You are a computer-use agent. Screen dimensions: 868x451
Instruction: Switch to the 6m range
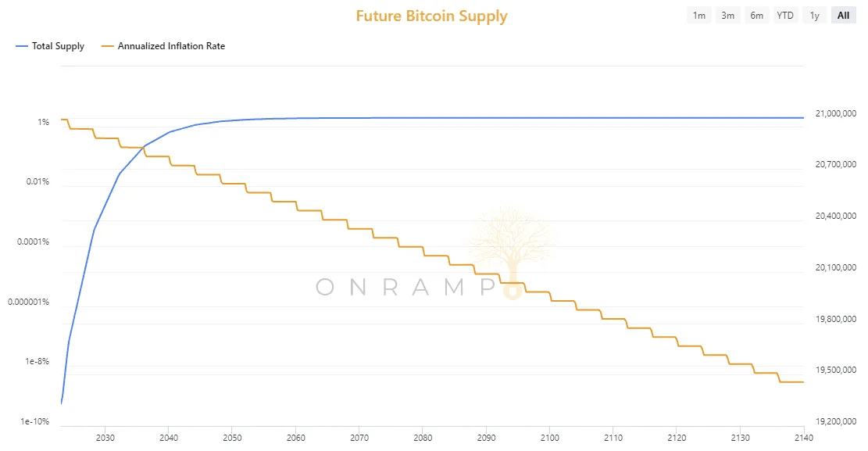(x=756, y=16)
